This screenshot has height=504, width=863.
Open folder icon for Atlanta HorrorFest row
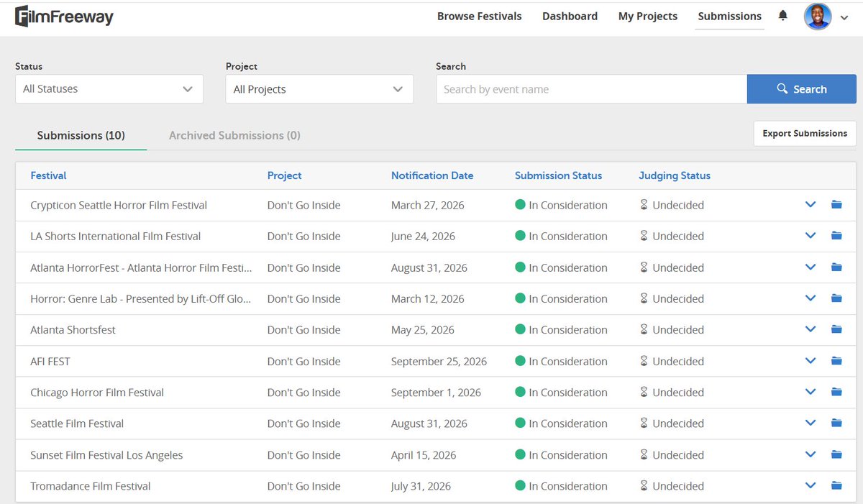[836, 267]
